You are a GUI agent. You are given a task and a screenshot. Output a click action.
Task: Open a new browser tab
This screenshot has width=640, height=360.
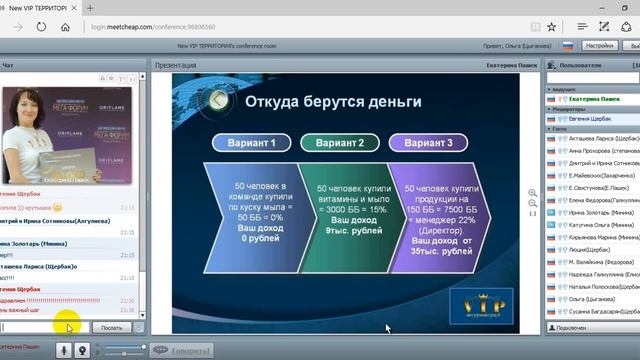click(x=90, y=8)
